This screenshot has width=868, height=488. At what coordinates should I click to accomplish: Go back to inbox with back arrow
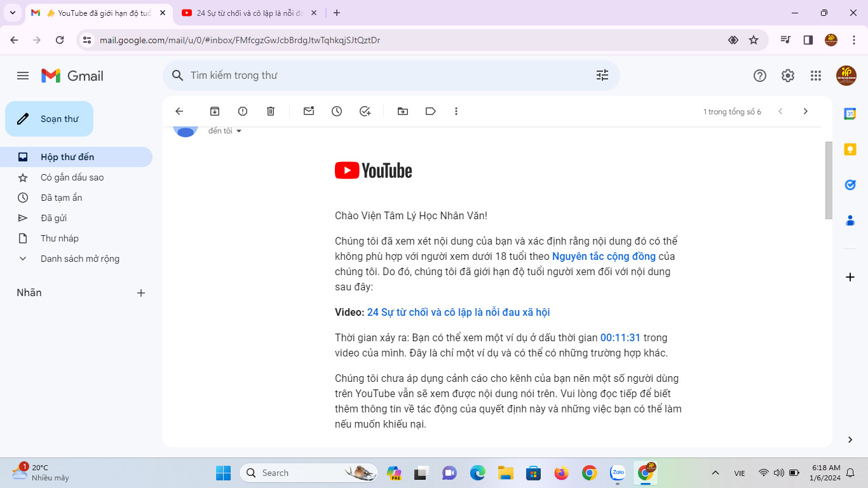pyautogui.click(x=179, y=111)
